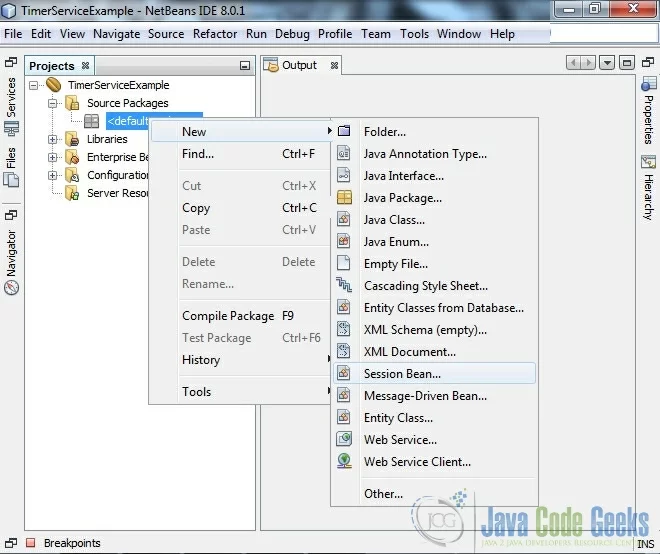Image resolution: width=660 pixels, height=554 pixels.
Task: Minimize the Projects panel
Action: [x=245, y=66]
